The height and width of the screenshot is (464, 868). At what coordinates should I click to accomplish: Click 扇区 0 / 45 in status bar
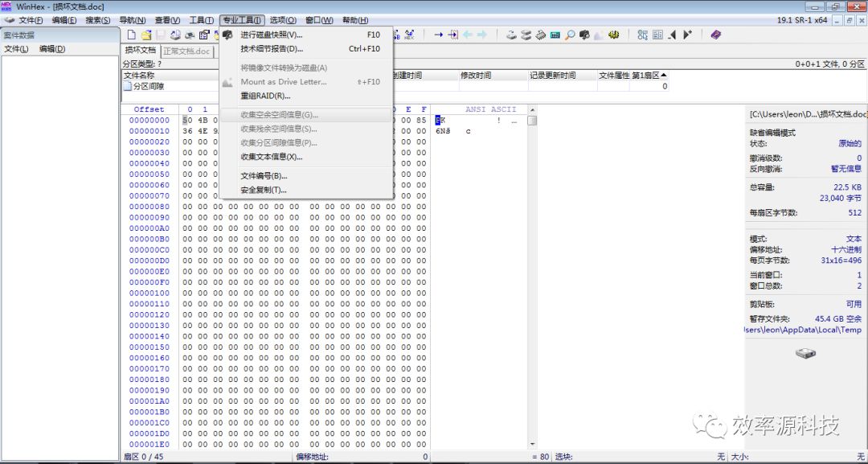coord(143,458)
